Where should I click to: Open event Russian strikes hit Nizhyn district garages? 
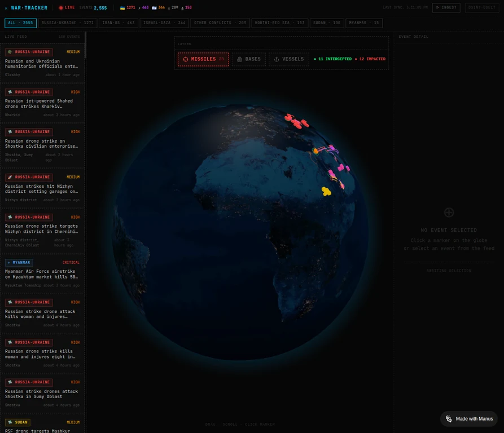tap(42, 188)
